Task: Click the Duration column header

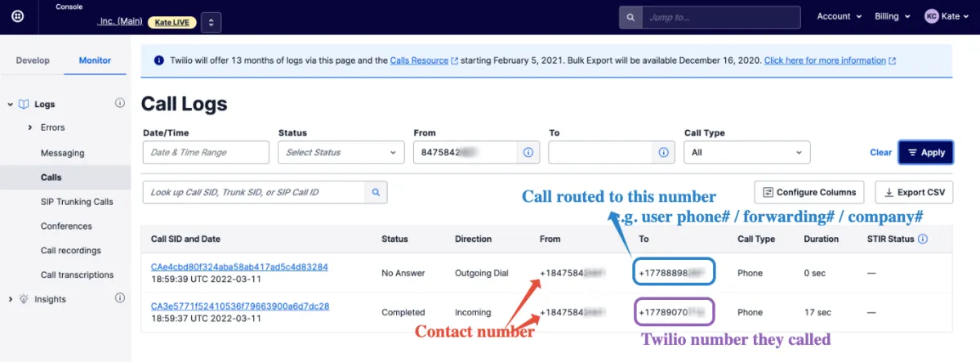Action: [821, 239]
